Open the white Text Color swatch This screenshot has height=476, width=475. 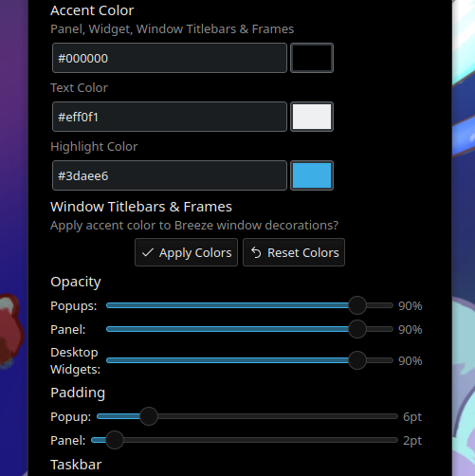coord(312,117)
